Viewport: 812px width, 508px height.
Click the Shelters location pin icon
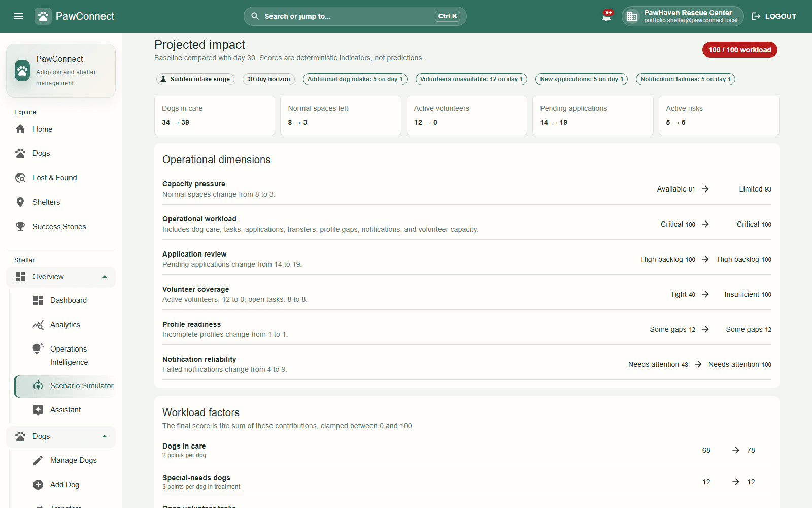[20, 202]
